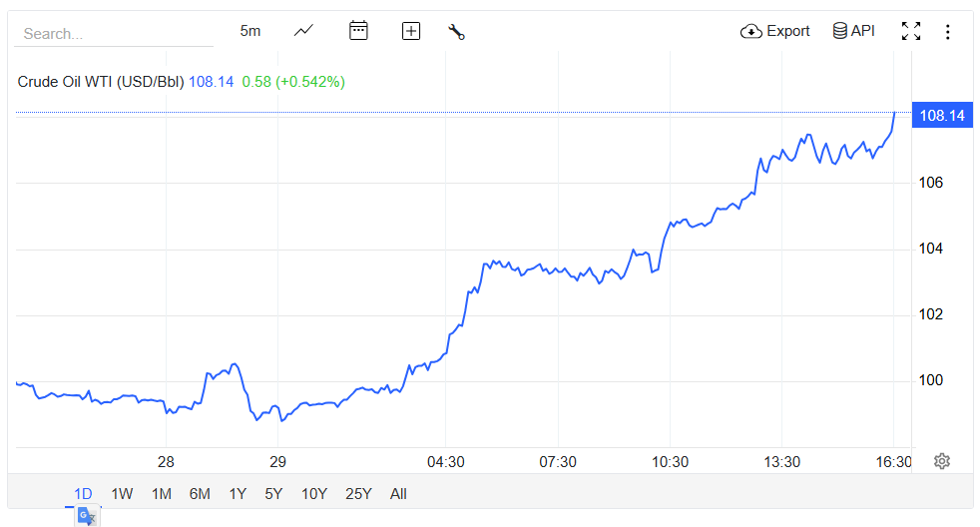Switch to the 25Y time range
This screenshot has height=527, width=980.
(x=358, y=494)
